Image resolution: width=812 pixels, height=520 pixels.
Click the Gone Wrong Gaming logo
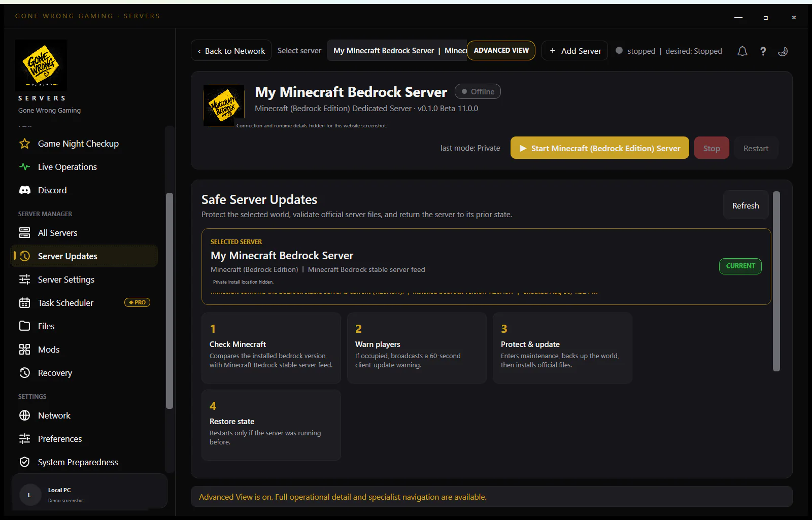[41, 65]
